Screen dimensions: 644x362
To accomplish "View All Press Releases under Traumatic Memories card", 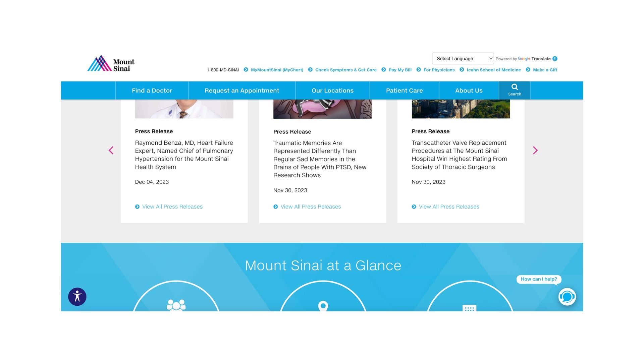I will 311,207.
